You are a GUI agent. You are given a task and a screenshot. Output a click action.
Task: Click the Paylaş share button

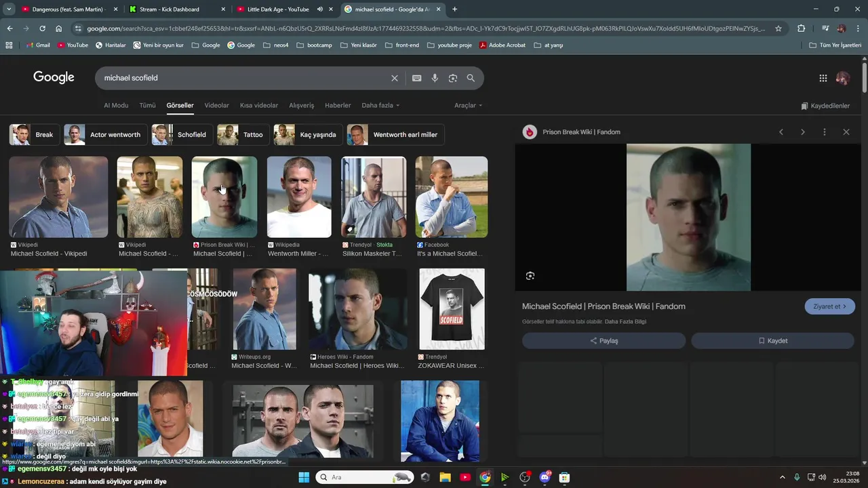pos(604,341)
